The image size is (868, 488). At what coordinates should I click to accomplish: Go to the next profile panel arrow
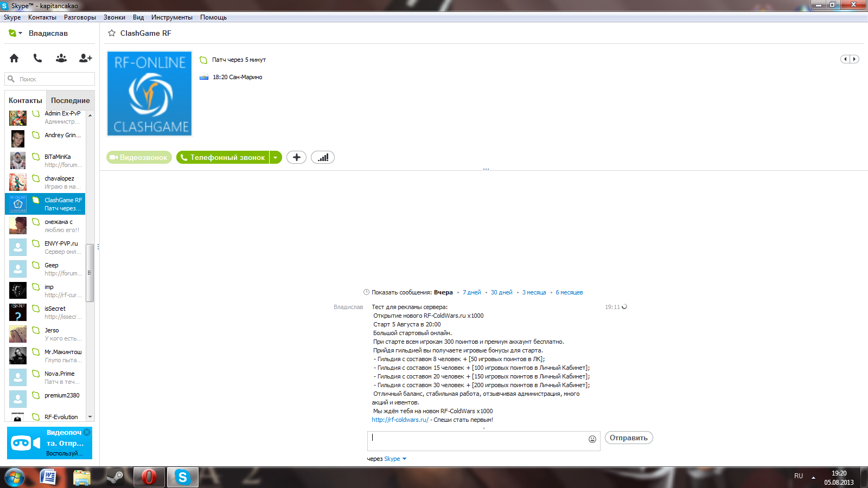854,59
